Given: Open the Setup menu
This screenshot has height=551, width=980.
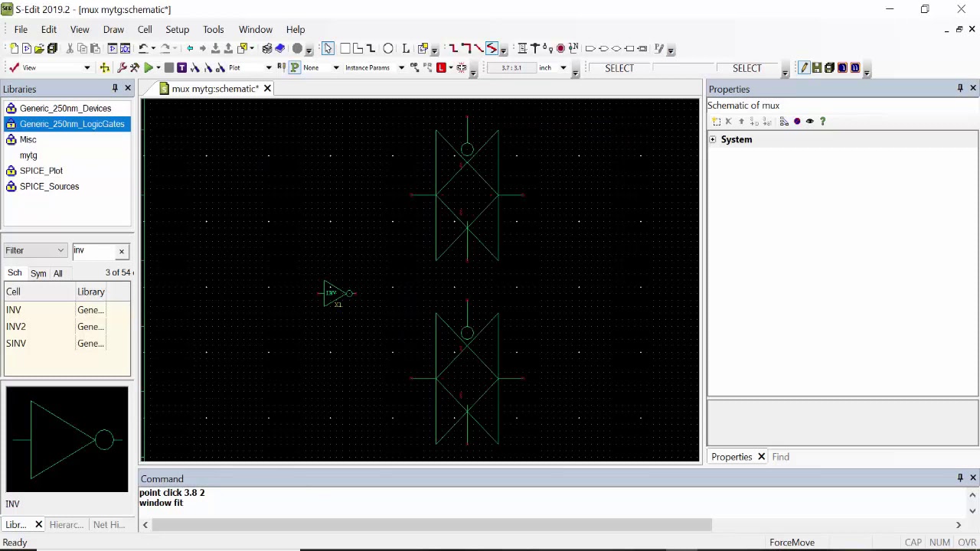Looking at the screenshot, I should [x=177, y=29].
